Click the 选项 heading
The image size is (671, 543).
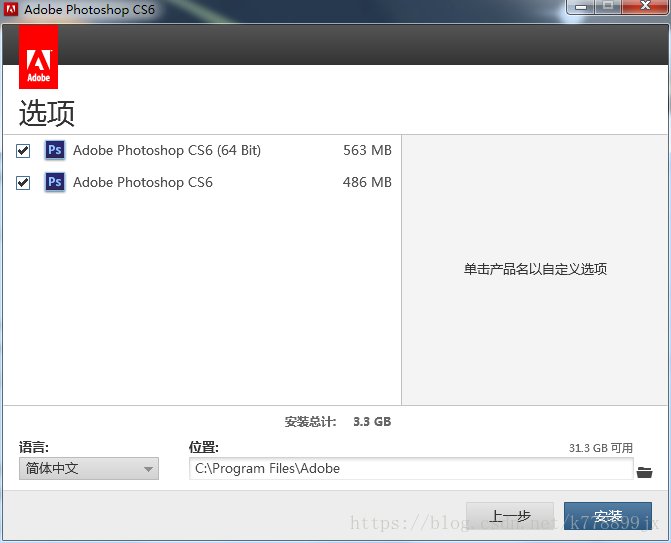47,113
